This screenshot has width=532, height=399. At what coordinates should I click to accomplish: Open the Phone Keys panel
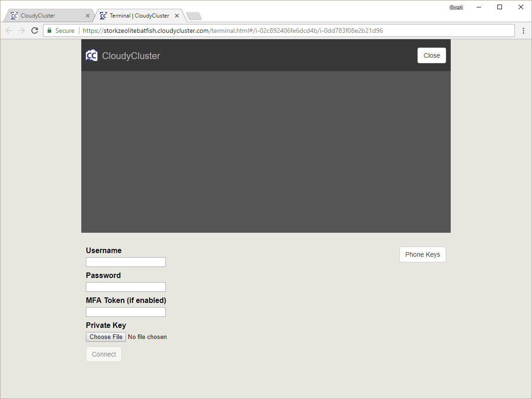click(423, 254)
